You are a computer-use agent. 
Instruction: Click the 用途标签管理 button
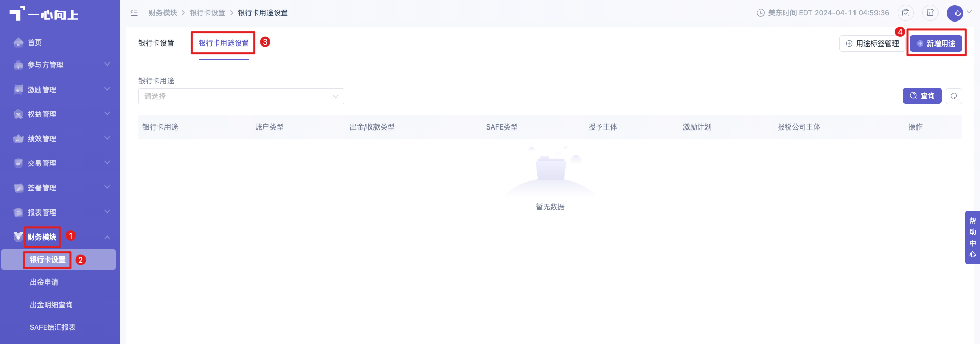[872, 44]
